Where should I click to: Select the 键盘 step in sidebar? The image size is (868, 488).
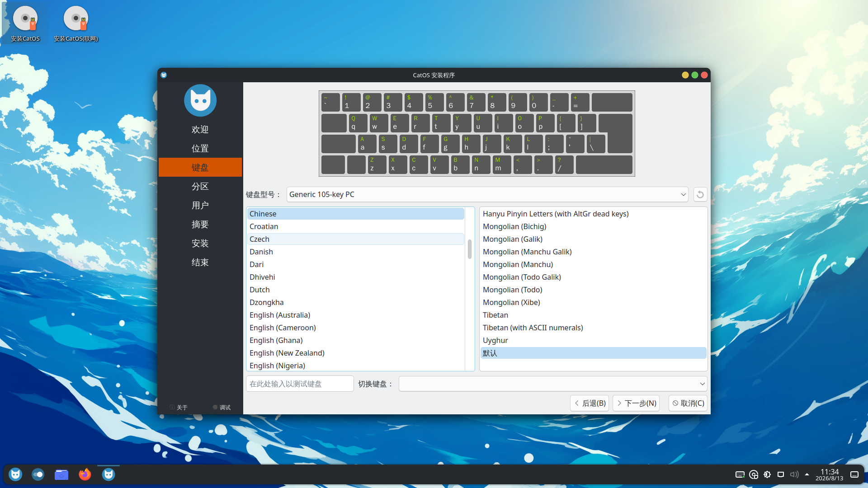coord(200,167)
